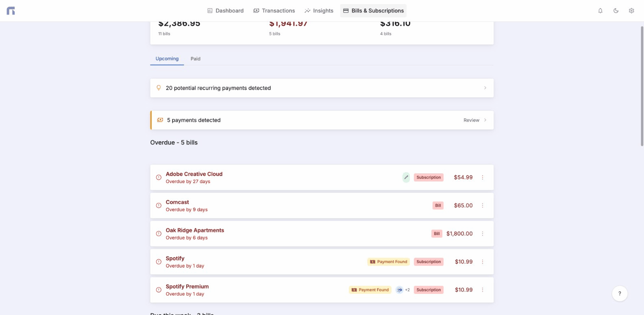Viewport: 644px width, 315px height.
Task: Expand the 20 potential recurring payments chevron
Action: coord(485,88)
